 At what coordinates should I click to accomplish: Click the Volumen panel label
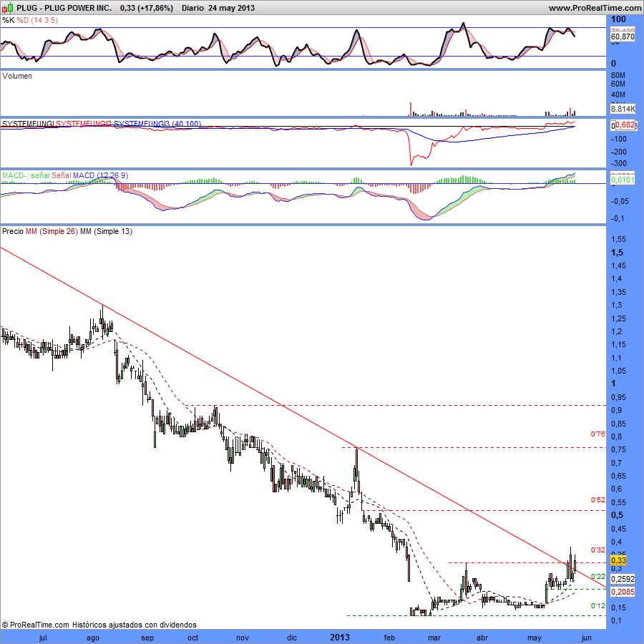[17, 76]
